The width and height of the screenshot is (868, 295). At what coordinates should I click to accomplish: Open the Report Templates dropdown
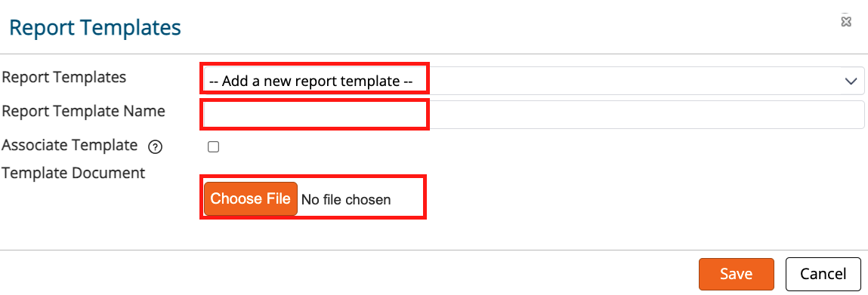click(x=533, y=81)
